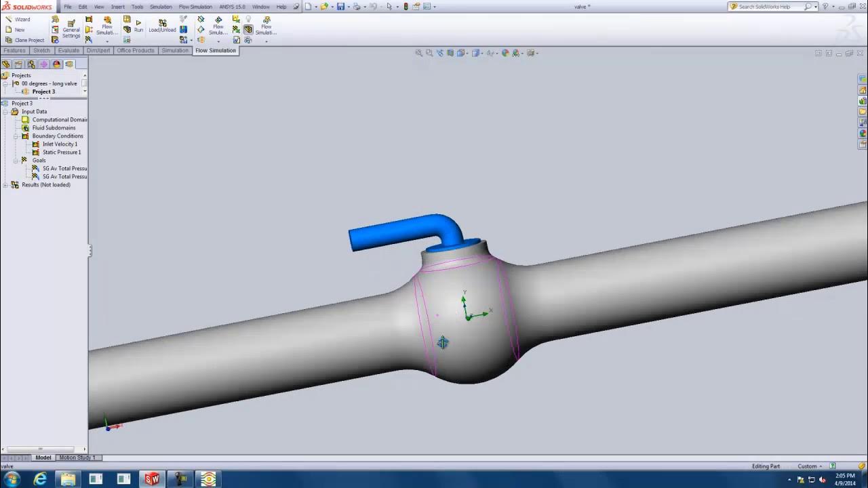Click Windows Start button
The width and height of the screenshot is (868, 488).
(11, 479)
